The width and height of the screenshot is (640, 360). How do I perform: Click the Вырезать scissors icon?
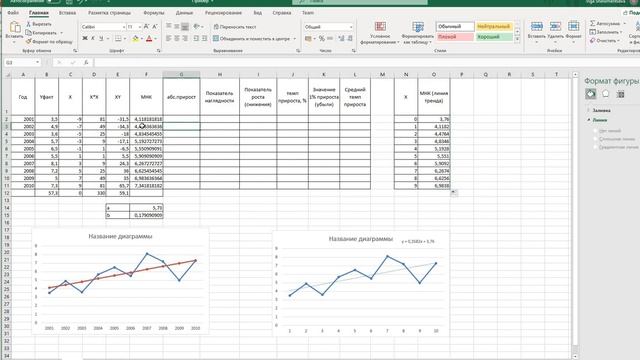[x=29, y=24]
